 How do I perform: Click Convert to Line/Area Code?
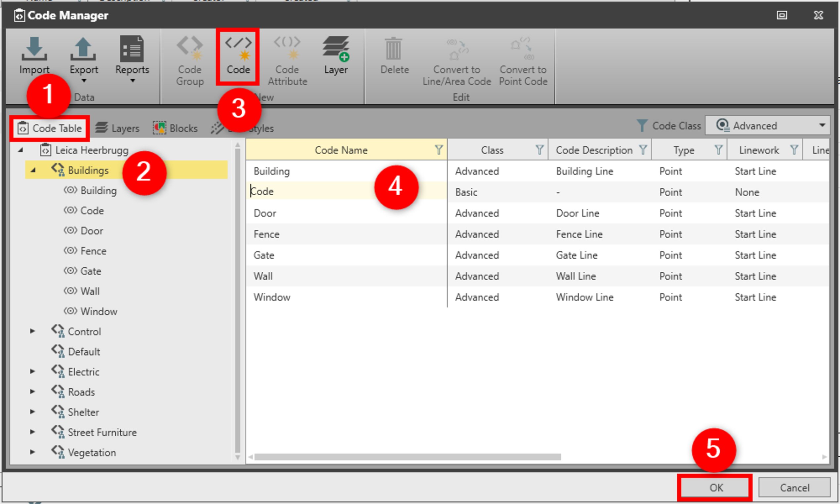(x=457, y=61)
